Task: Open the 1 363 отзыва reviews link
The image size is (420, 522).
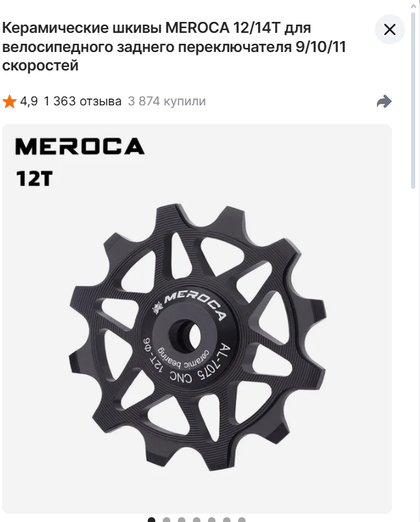Action: pos(83,101)
